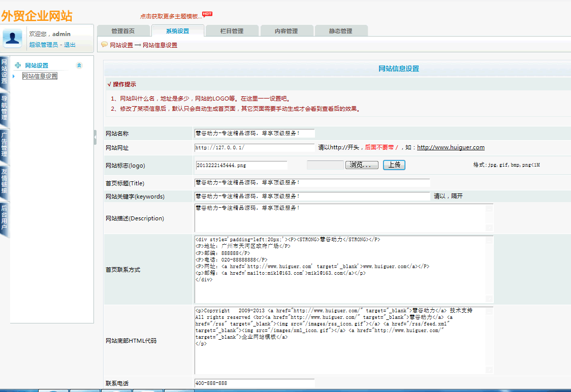Open the http://www.huiguer.com example link
This screenshot has height=392, width=571.
coord(451,148)
